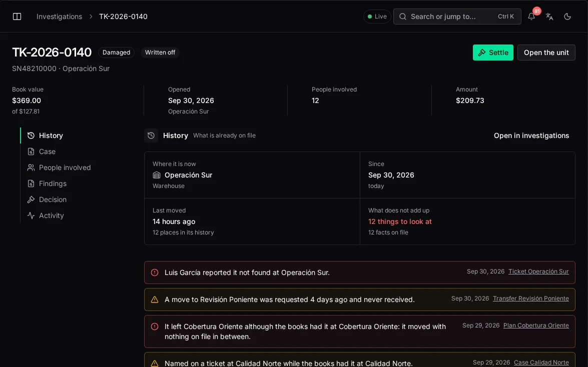The image size is (588, 367).
Task: Click Open in investigations
Action: (531, 135)
